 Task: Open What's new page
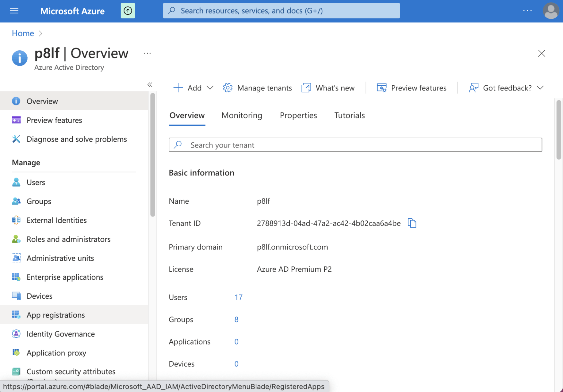328,88
